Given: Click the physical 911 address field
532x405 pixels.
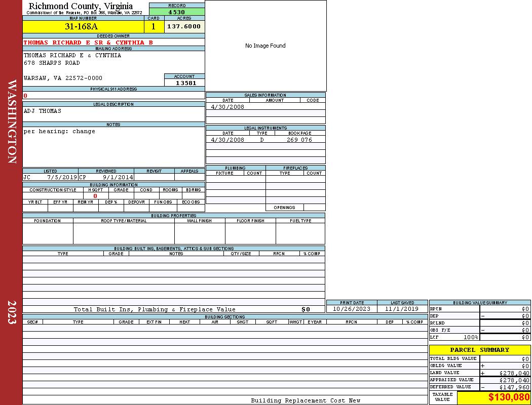Looking at the screenshot, I should (113, 96).
